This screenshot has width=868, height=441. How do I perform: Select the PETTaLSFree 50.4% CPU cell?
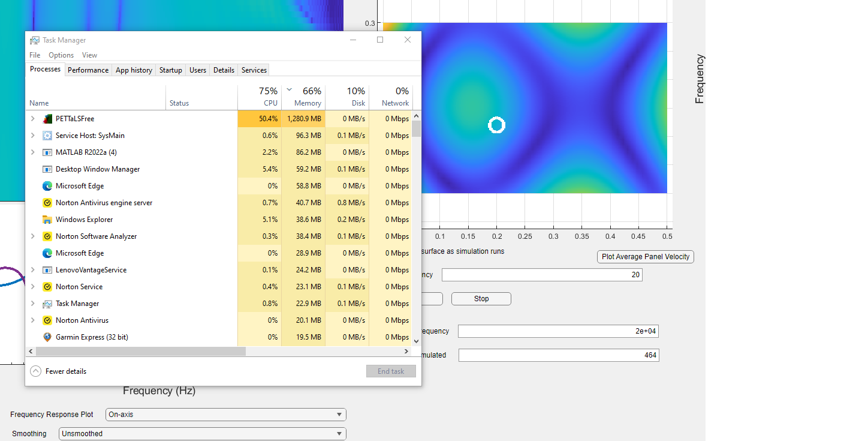(x=260, y=119)
